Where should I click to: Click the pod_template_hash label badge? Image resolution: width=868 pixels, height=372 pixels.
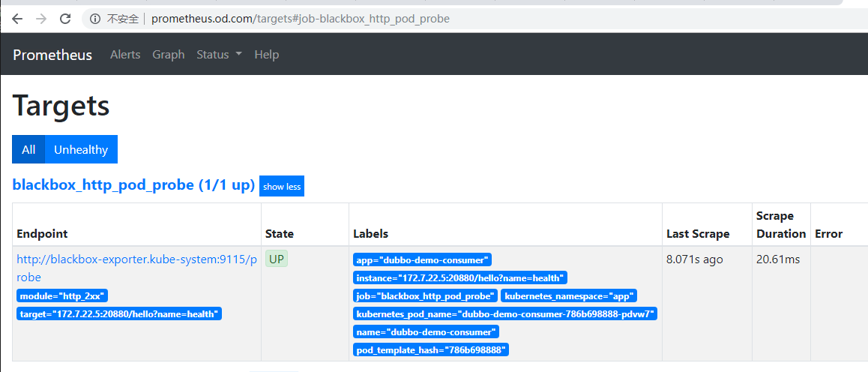tap(431, 349)
